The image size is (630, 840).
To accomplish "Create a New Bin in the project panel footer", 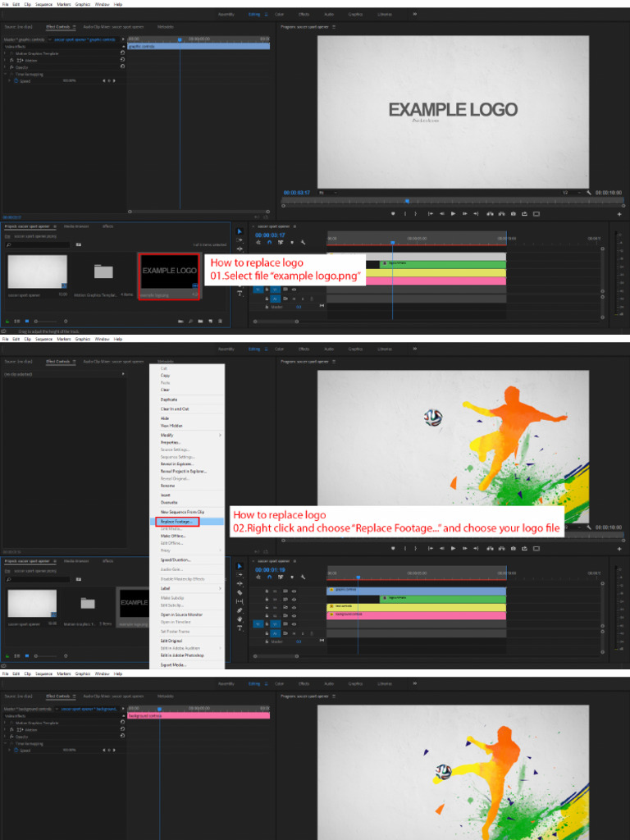I will coord(200,322).
